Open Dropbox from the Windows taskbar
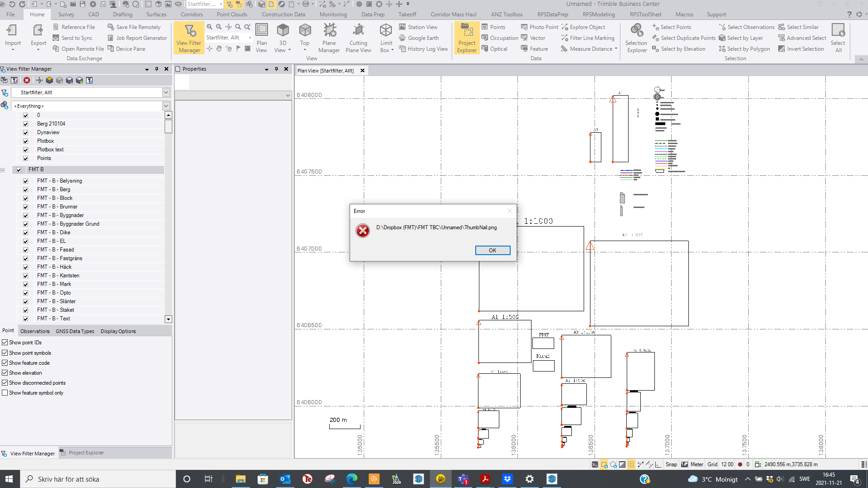Viewport: 868px width, 488px height. 507,479
